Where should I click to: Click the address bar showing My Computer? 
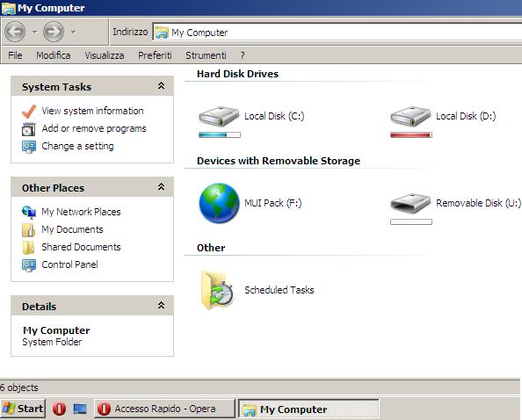click(x=337, y=33)
